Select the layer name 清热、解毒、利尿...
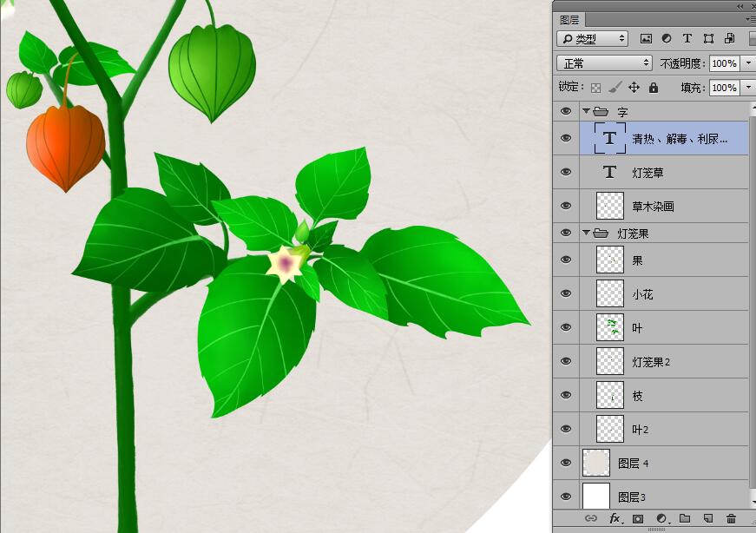The height and width of the screenshot is (533, 756). [x=680, y=139]
